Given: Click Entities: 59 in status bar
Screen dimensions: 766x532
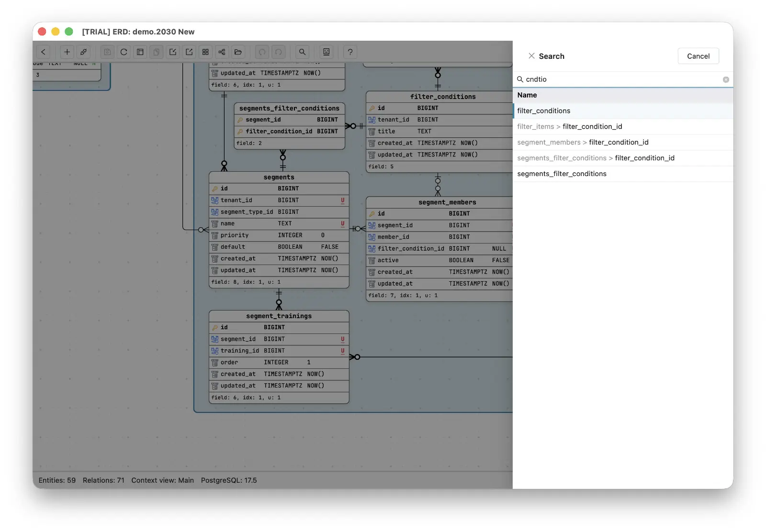Looking at the screenshot, I should [57, 480].
